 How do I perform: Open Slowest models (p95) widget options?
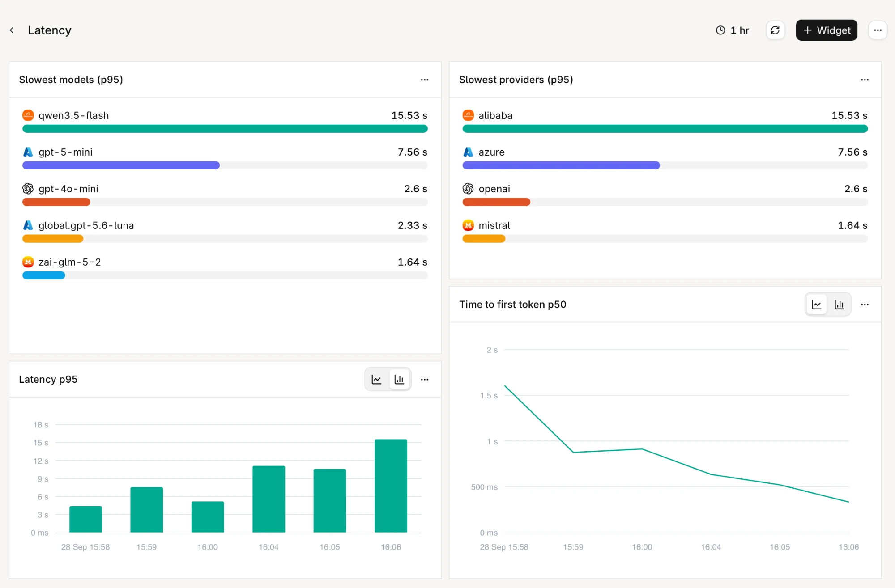point(425,80)
